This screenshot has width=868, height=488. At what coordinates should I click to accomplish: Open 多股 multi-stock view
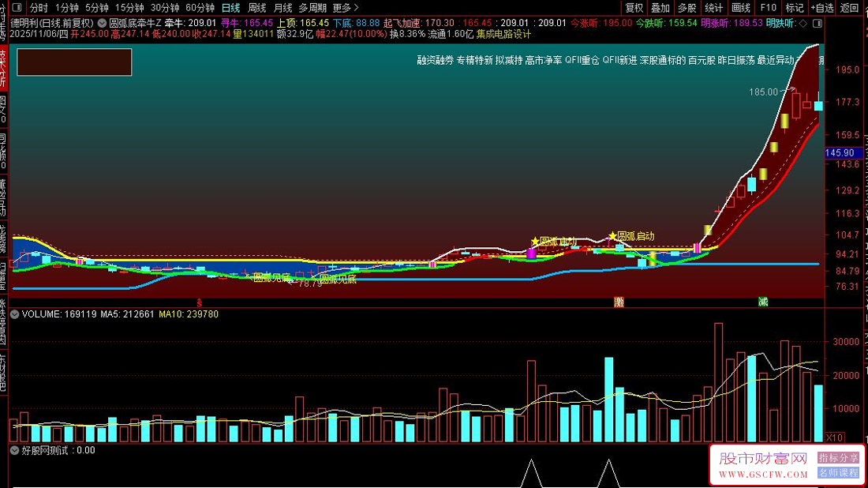[687, 8]
